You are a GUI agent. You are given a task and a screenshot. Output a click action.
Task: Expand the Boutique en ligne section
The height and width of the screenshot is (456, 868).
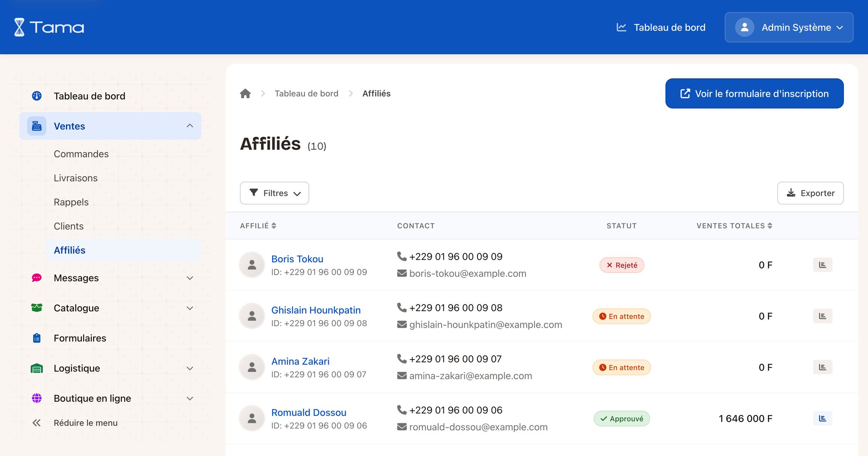(190, 398)
